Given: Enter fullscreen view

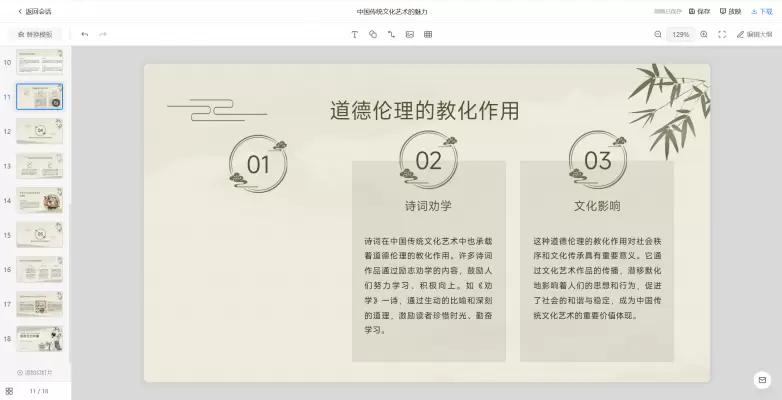Looking at the screenshot, I should pyautogui.click(x=722, y=34).
